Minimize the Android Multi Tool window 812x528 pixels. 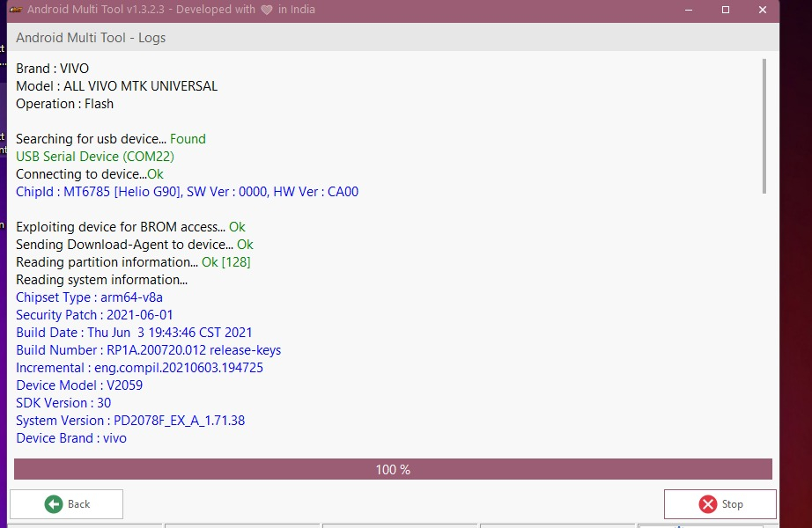tap(686, 11)
